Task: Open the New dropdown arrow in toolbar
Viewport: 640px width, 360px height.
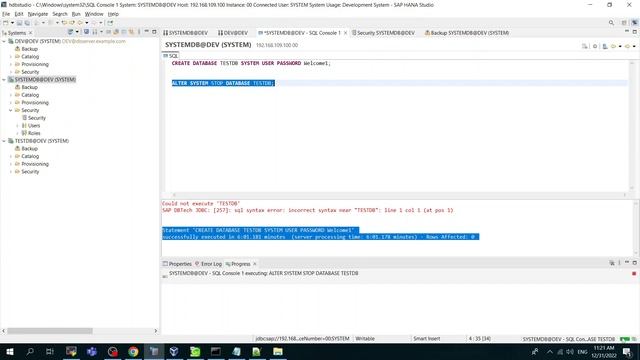Action: point(12,23)
